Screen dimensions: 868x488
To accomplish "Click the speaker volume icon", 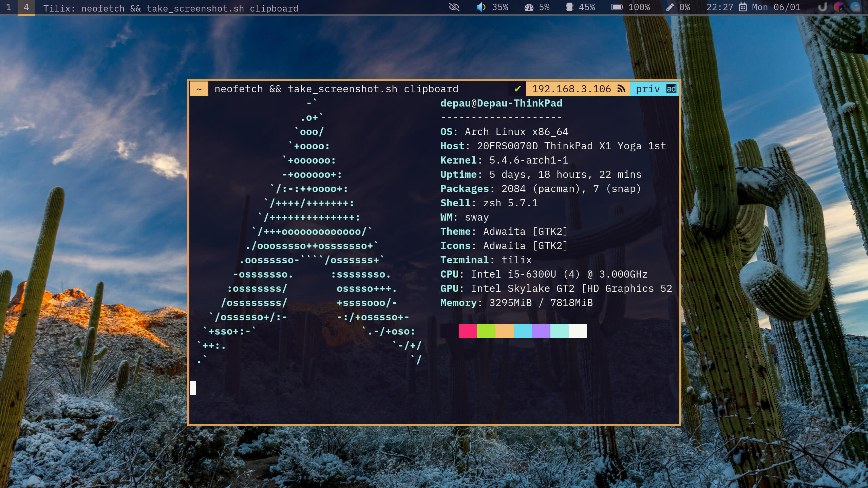I will click(x=481, y=7).
